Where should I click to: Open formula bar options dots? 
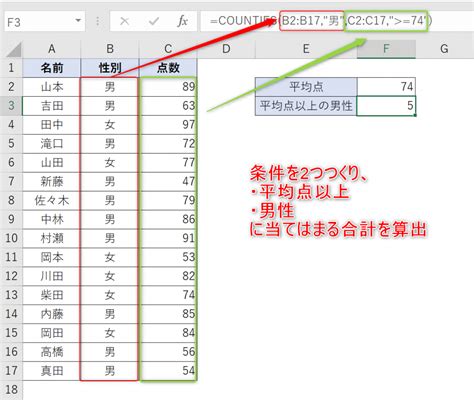[x=98, y=22]
